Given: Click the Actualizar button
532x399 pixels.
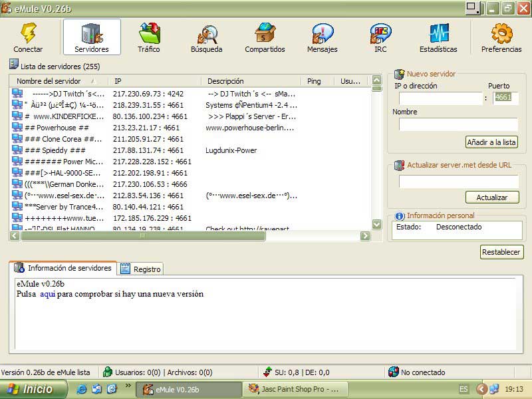Looking at the screenshot, I should (x=492, y=198).
